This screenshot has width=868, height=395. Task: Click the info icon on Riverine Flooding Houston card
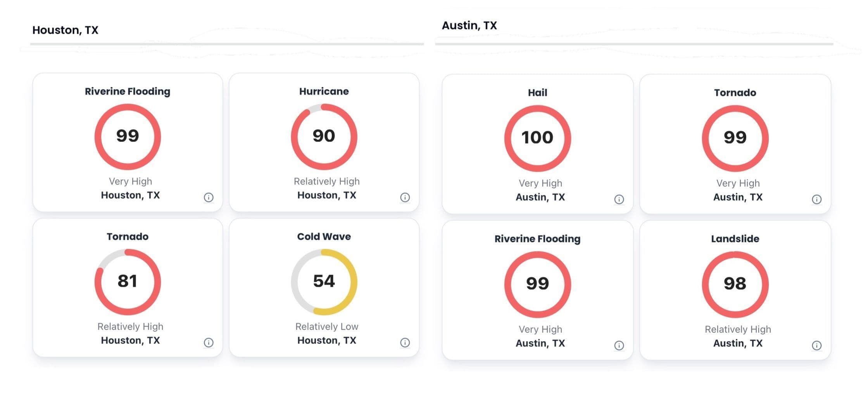(x=209, y=198)
